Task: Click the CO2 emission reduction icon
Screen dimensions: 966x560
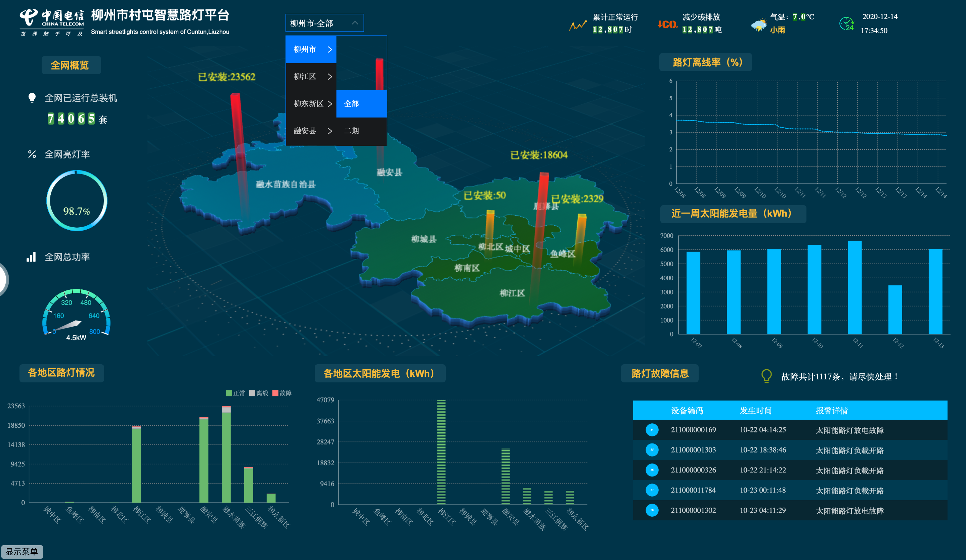Action: click(667, 25)
